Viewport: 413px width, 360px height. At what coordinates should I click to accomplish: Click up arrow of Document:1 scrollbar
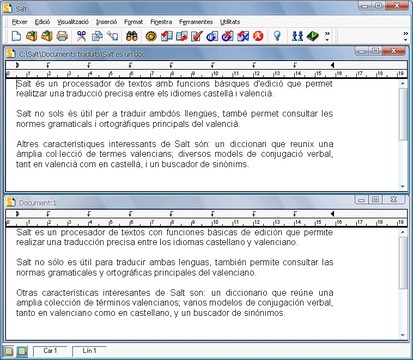point(403,232)
